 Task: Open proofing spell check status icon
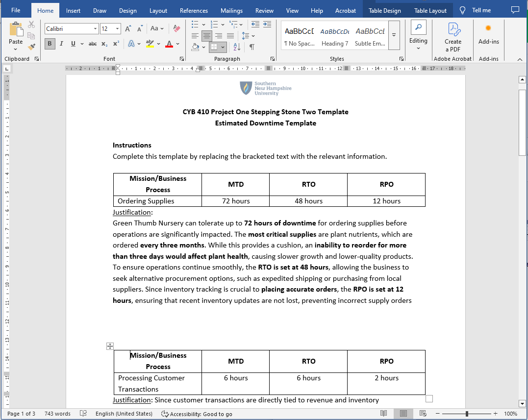[83, 414]
